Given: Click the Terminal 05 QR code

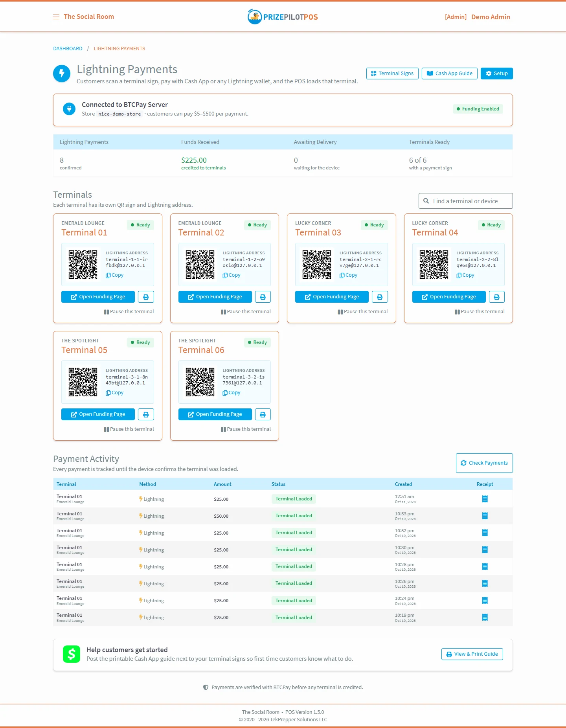Looking at the screenshot, I should pyautogui.click(x=83, y=382).
